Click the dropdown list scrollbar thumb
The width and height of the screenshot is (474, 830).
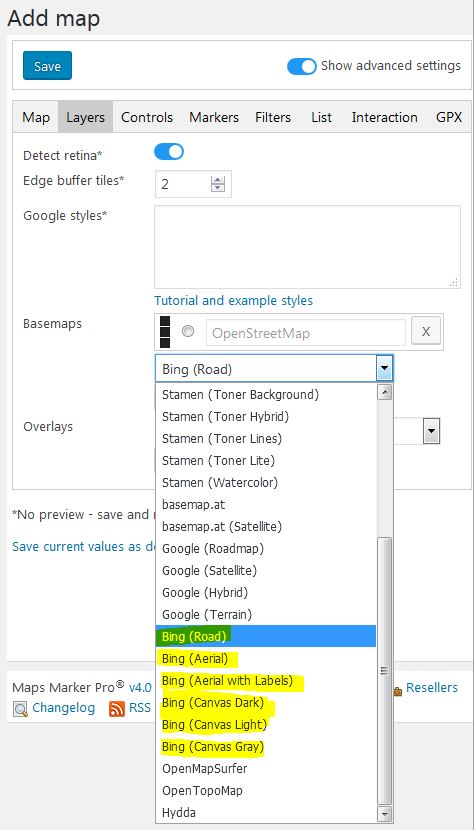tap(384, 671)
